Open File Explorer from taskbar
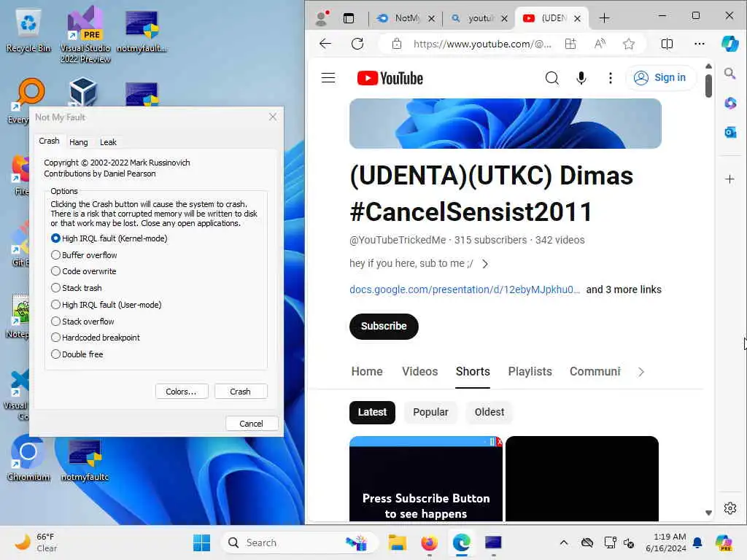Viewport: 747px width, 560px height. 397,542
